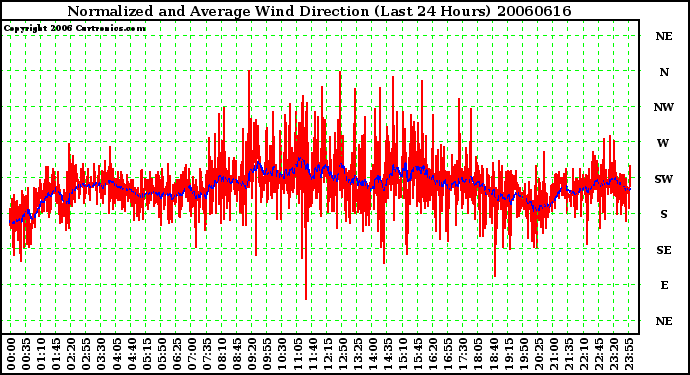Click the 06:25 time label
690x375 pixels.
(177, 354)
